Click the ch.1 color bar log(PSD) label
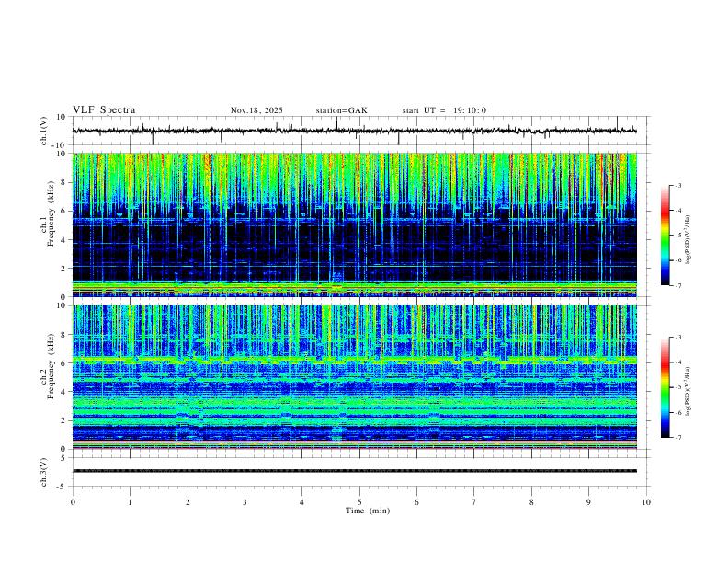Image resolution: width=728 pixels, height=563 pixels. coord(688,240)
